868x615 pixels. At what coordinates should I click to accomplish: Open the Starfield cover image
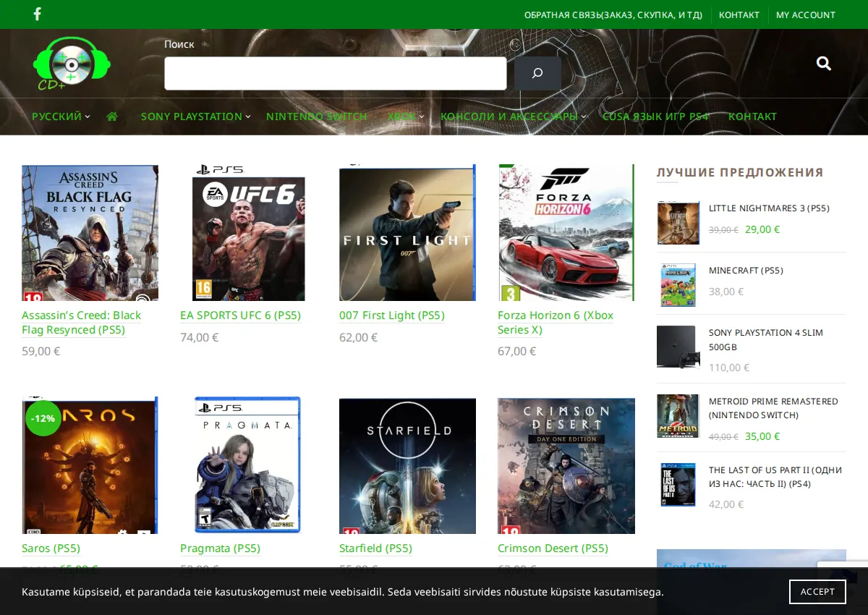[407, 465]
